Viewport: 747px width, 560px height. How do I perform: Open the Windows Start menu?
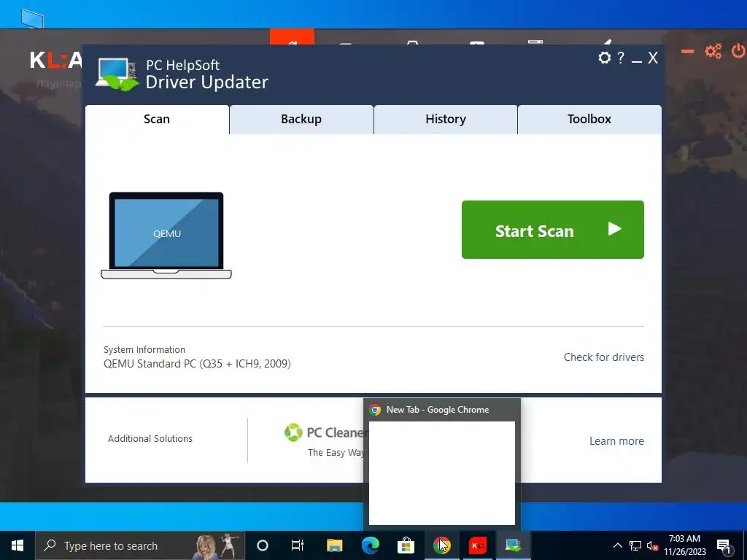coord(18,545)
